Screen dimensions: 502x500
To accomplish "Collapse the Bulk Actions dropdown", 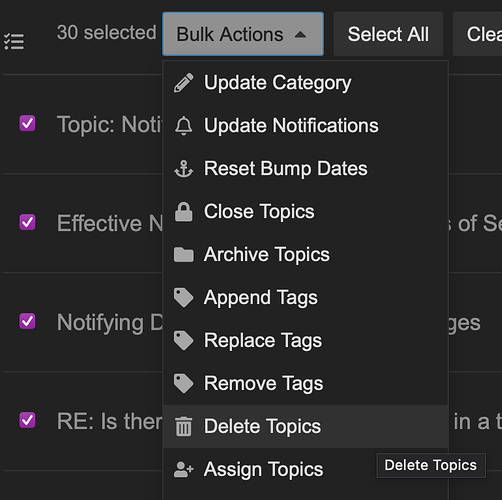I will (243, 34).
